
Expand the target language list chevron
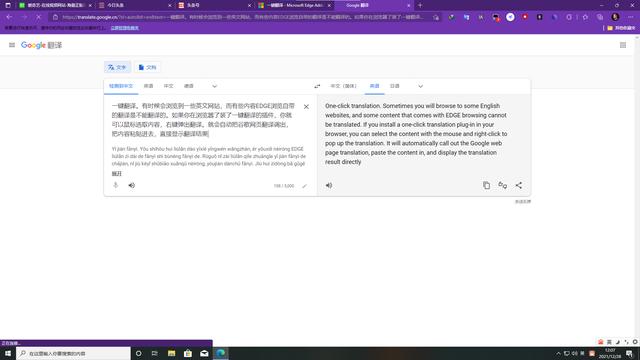click(420, 86)
